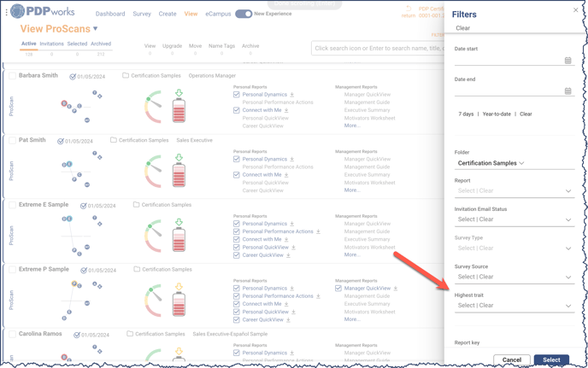Click the return arrow icon
588x368 pixels.
409,9
